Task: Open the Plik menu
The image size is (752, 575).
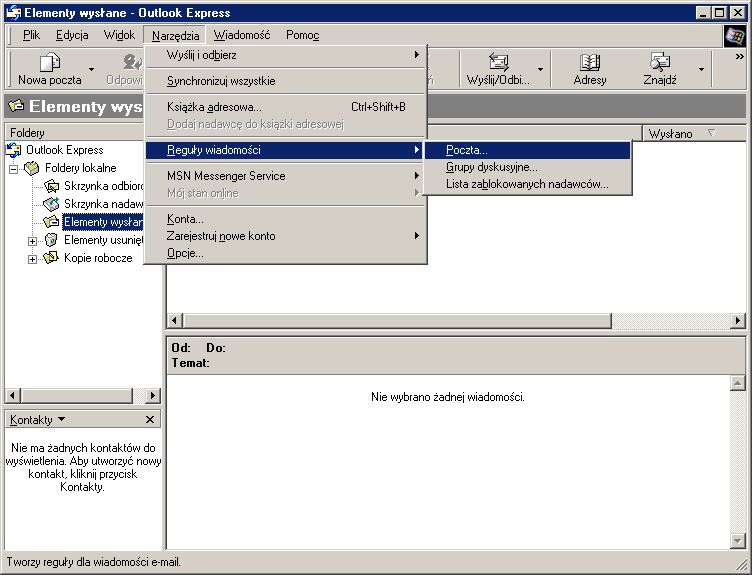Action: pyautogui.click(x=31, y=35)
